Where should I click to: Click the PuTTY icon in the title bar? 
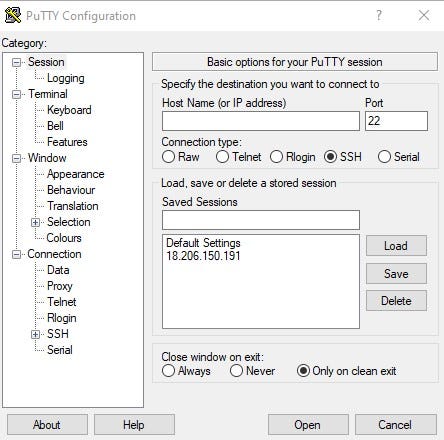[13, 15]
